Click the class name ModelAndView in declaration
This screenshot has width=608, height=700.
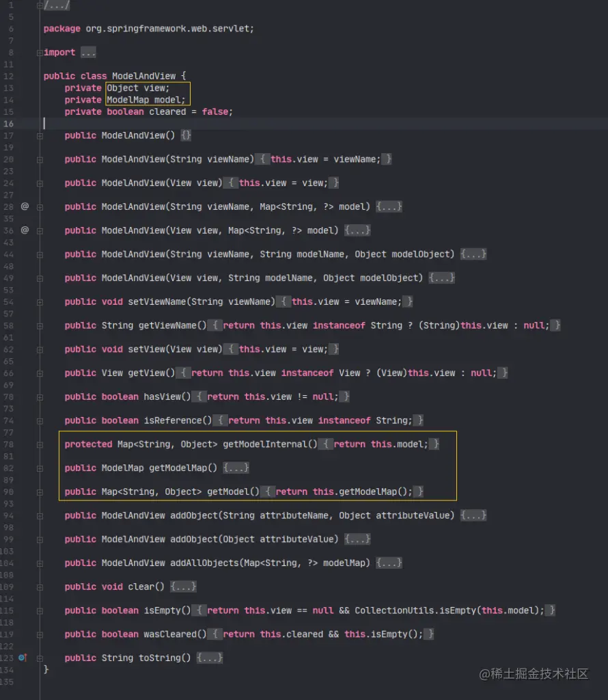[143, 77]
